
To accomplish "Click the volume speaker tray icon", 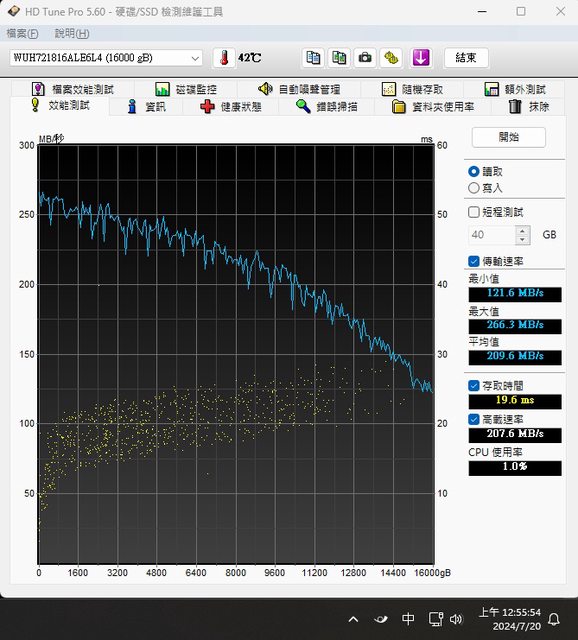I will pyautogui.click(x=456, y=619).
